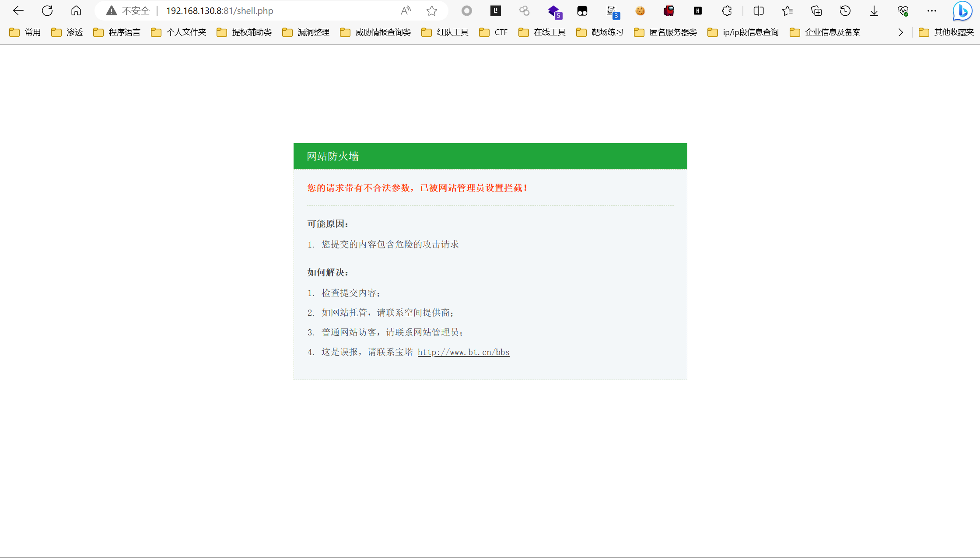
Task: Open the black H extension icon
Action: click(x=698, y=10)
